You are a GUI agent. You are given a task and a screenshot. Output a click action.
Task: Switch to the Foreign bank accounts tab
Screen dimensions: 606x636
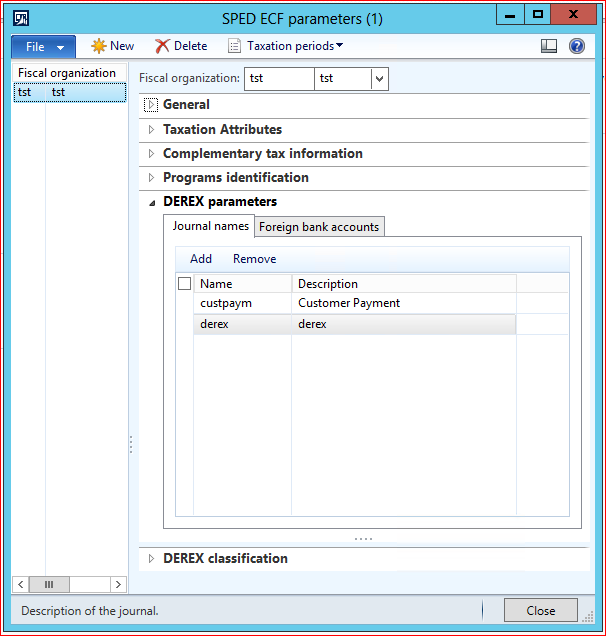pos(319,227)
